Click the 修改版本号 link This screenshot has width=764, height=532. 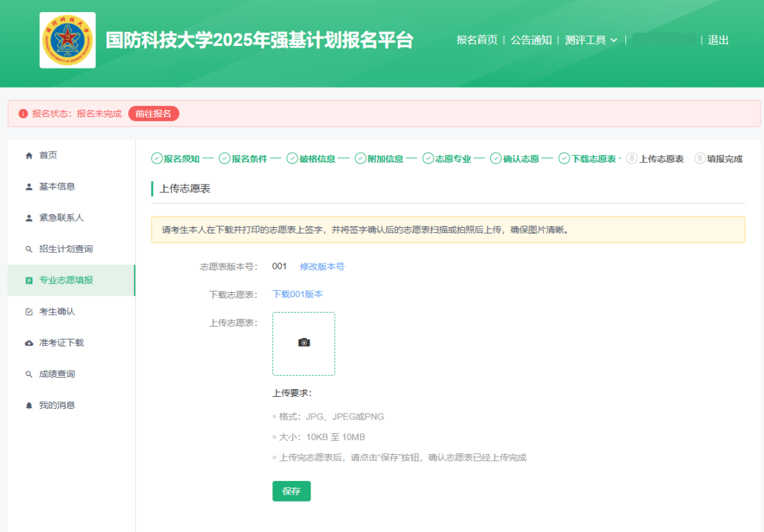pyautogui.click(x=322, y=267)
